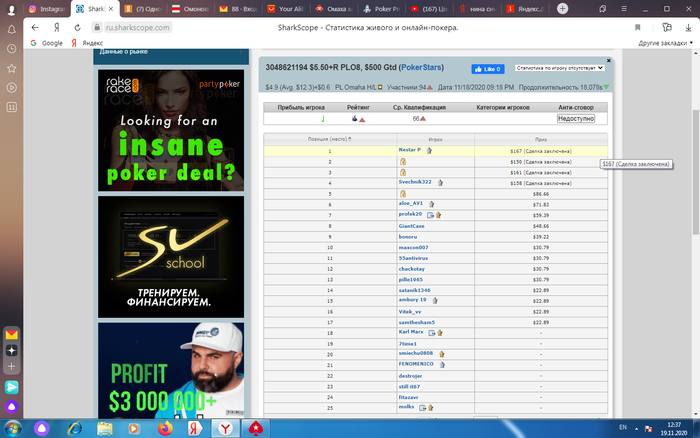Open the partypoker rake race ad banner
700x438 pixels.
pyautogui.click(x=171, y=130)
